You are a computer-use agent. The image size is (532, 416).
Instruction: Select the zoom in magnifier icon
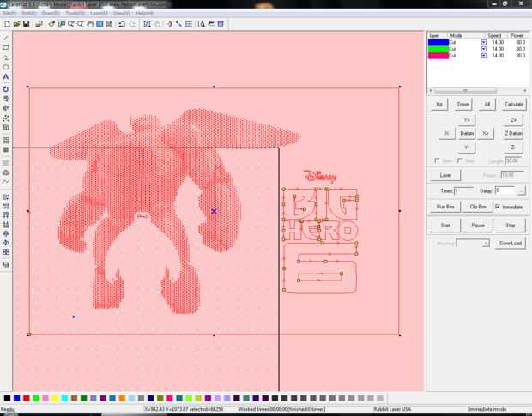click(x=71, y=24)
